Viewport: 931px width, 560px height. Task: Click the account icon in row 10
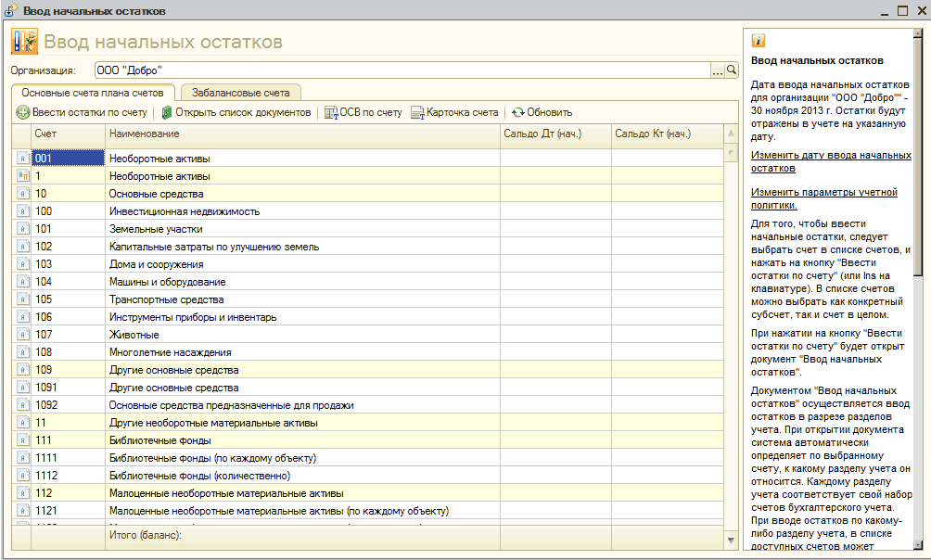coord(22,194)
